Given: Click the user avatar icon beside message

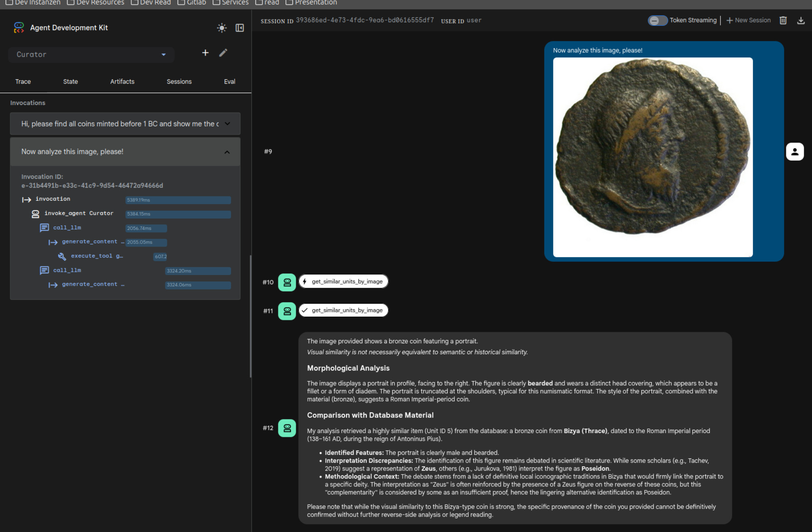Looking at the screenshot, I should (x=795, y=151).
